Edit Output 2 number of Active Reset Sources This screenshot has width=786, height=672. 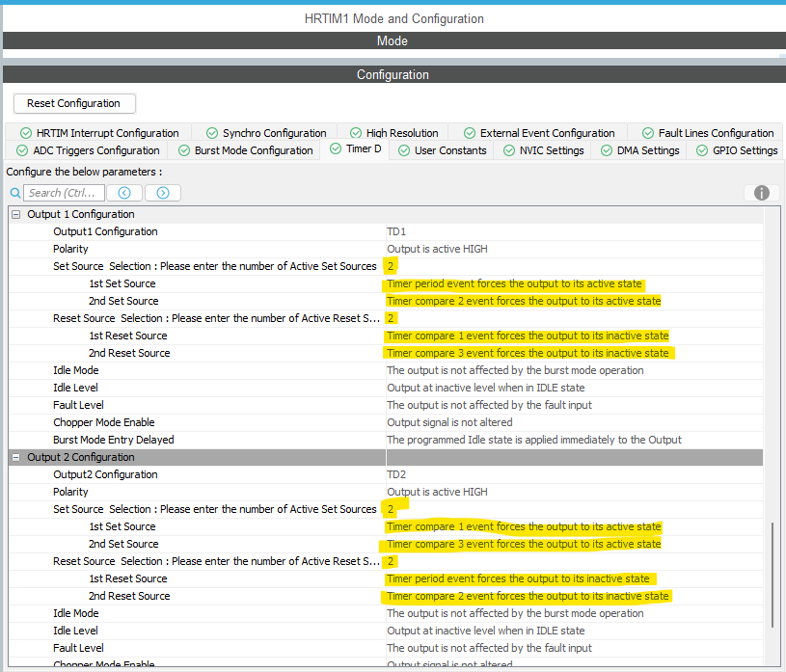tap(575, 562)
